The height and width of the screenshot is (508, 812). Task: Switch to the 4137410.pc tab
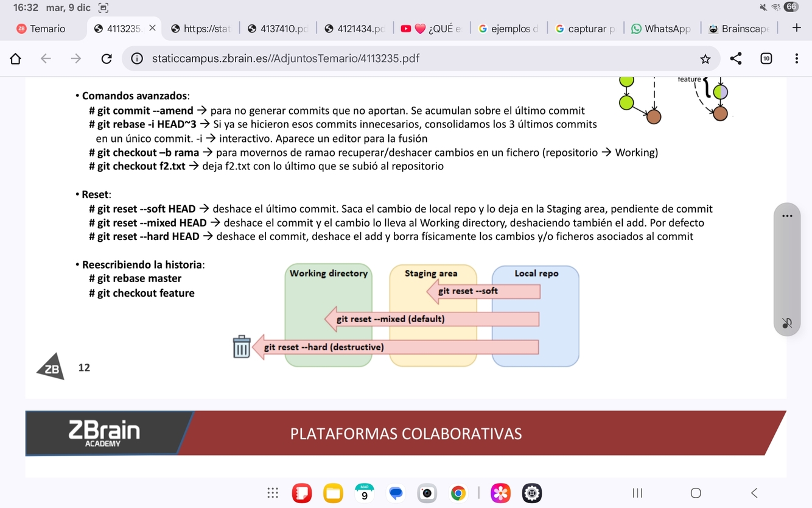click(x=278, y=29)
